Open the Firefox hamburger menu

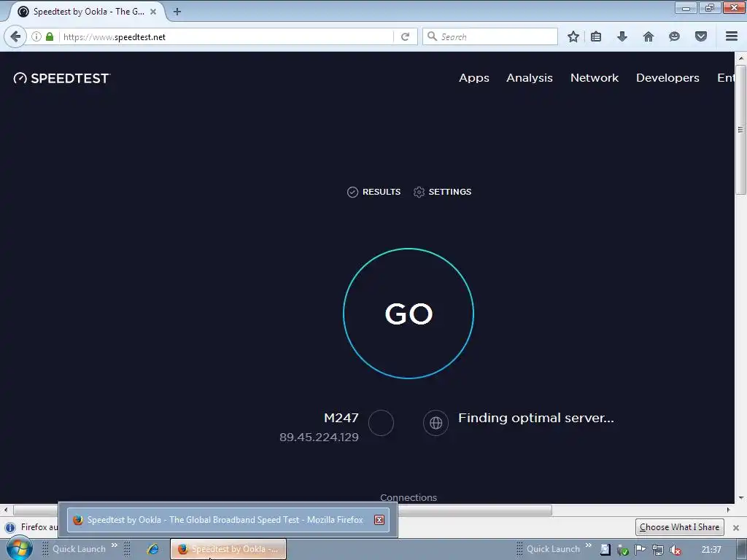[732, 36]
